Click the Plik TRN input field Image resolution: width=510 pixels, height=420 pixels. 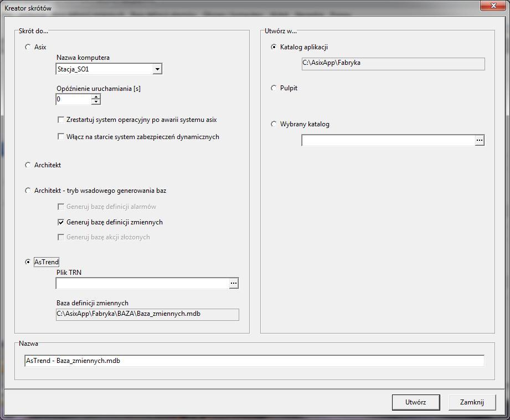point(143,283)
